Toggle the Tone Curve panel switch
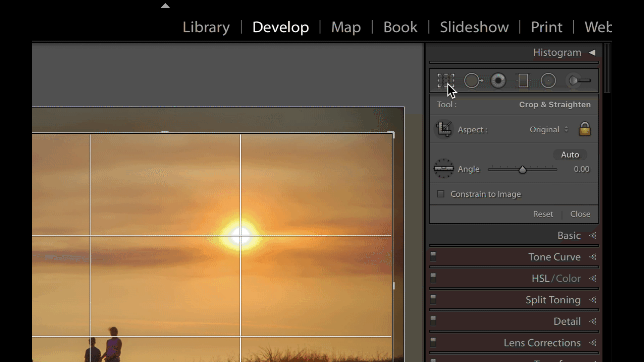The width and height of the screenshot is (644, 362). pos(433,256)
